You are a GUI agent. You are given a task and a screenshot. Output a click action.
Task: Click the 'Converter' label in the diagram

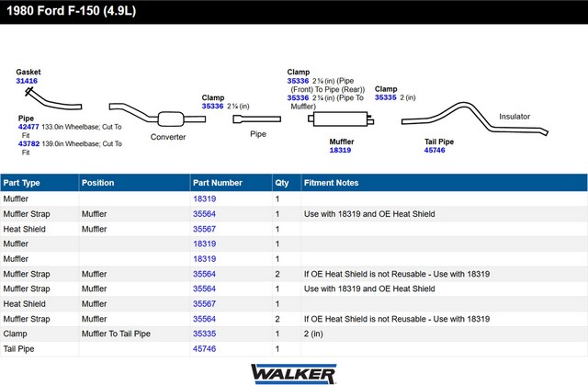point(168,137)
